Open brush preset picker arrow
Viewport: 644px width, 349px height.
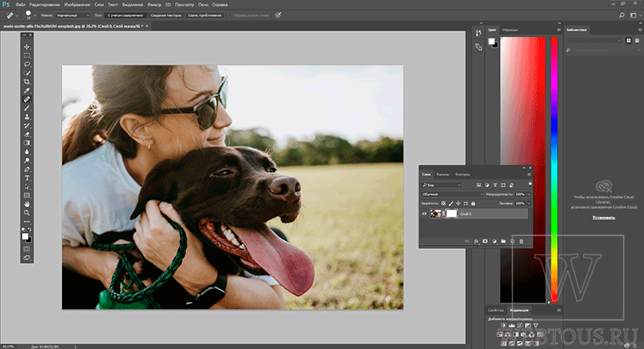pos(35,15)
